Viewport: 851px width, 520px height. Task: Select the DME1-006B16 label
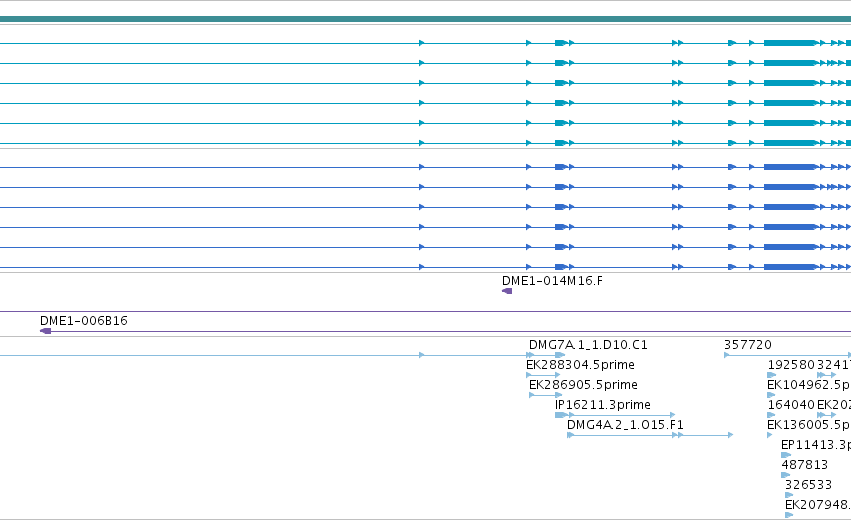(84, 321)
